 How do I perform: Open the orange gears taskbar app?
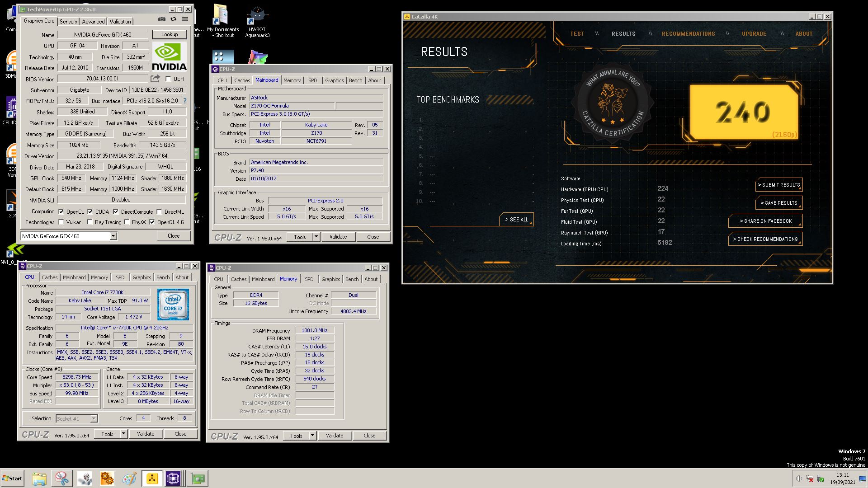(107, 479)
